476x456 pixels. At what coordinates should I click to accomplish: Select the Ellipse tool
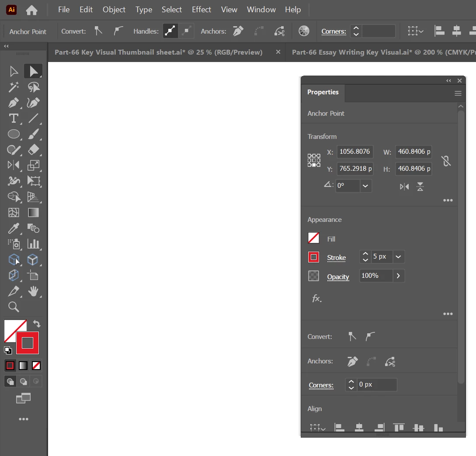(14, 134)
